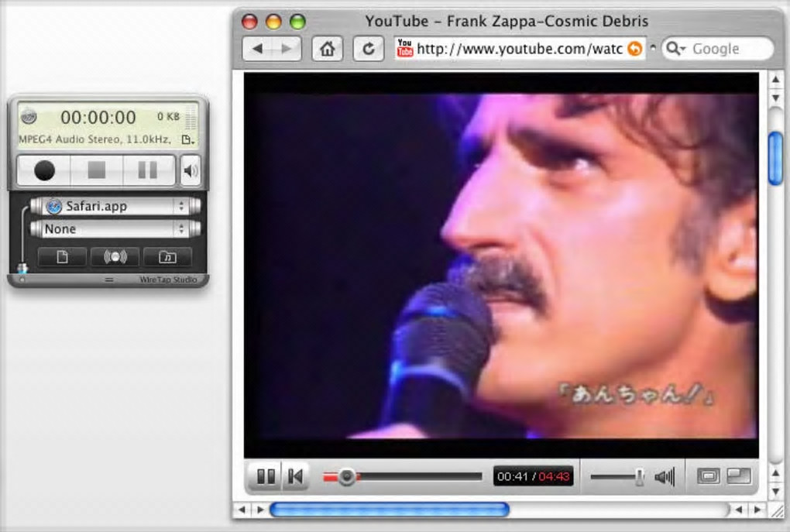This screenshot has height=532, width=790.
Task: Reload the YouTube page
Action: pyautogui.click(x=369, y=49)
